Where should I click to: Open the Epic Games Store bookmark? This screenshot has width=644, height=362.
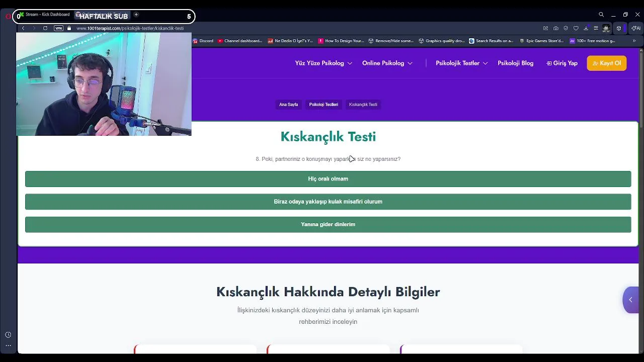[x=542, y=41]
